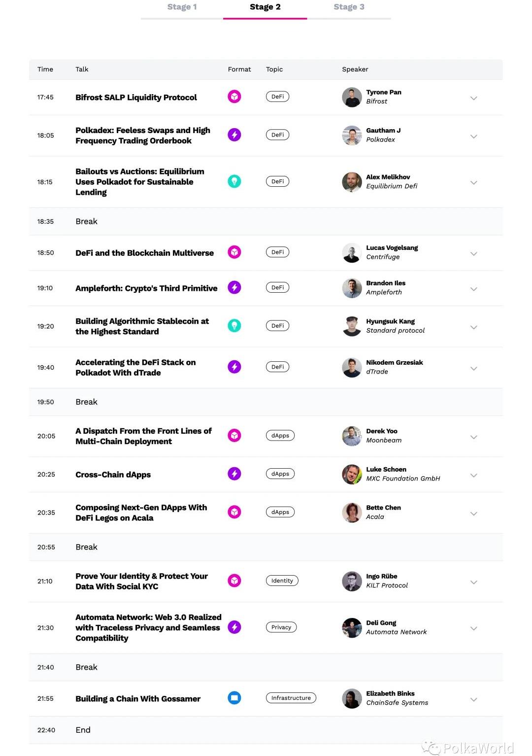Click lightbulb icon for Algorithmic Stablecoin talk
The image size is (532, 756).
point(234,326)
